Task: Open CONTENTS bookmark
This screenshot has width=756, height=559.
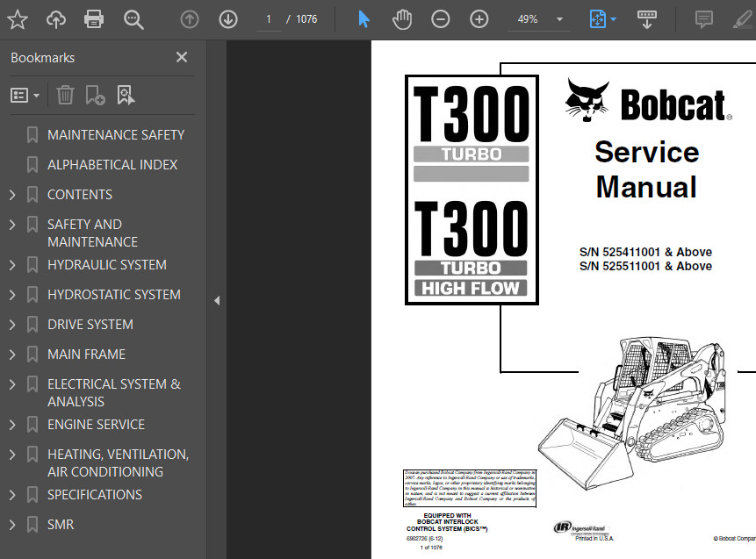Action: click(80, 195)
